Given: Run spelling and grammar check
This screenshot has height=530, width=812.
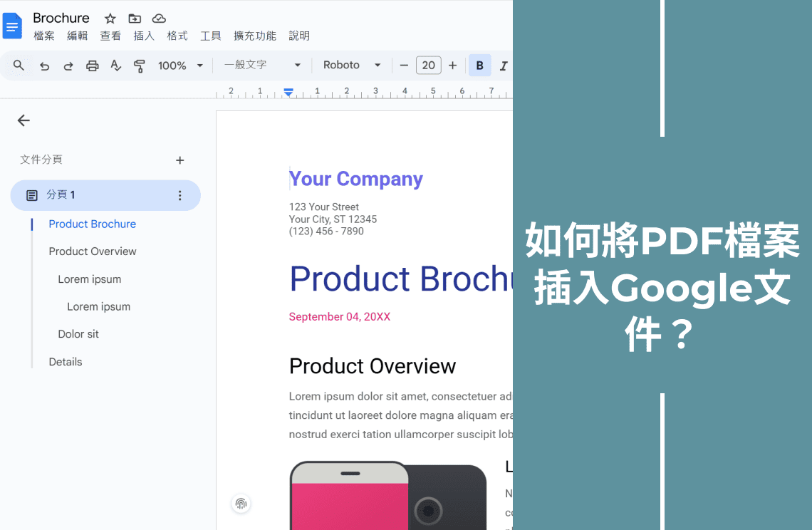Looking at the screenshot, I should click(115, 66).
